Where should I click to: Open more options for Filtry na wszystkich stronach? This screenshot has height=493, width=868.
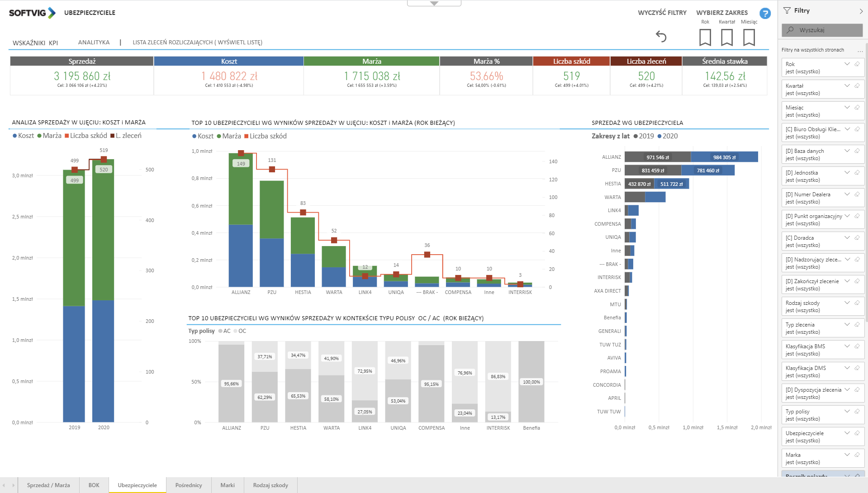860,50
